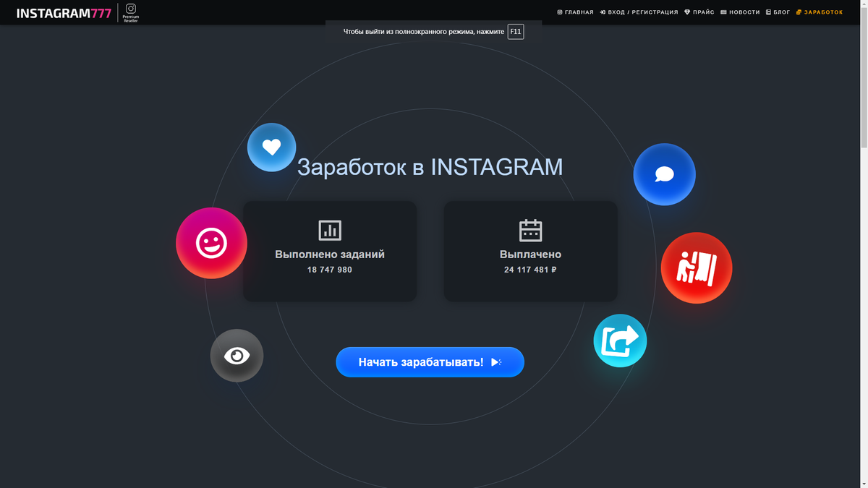Screen dimensions: 868x488
Task: Click the Выплачено stats card
Action: [530, 251]
